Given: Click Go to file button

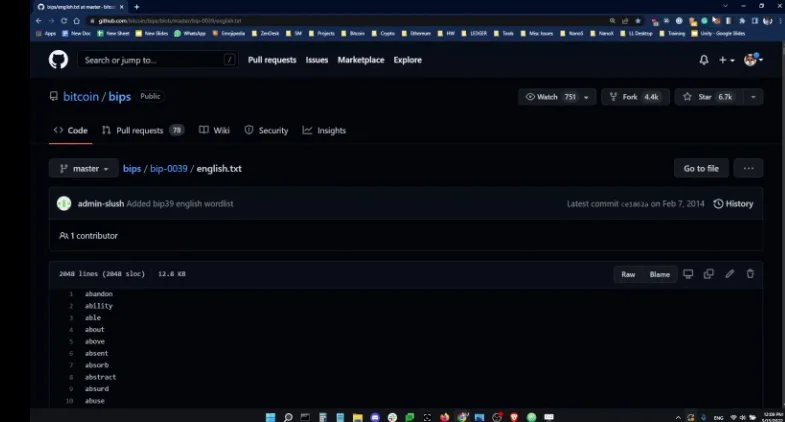Looking at the screenshot, I should click(x=701, y=169).
